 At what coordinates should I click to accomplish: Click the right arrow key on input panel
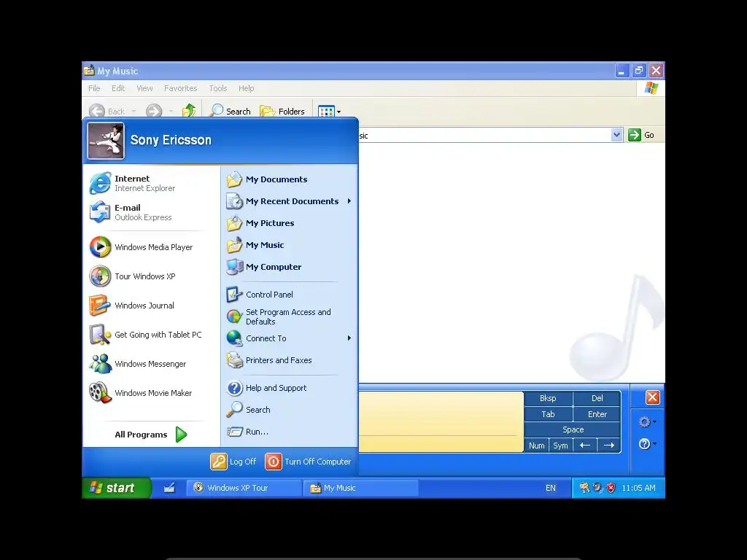coord(609,446)
